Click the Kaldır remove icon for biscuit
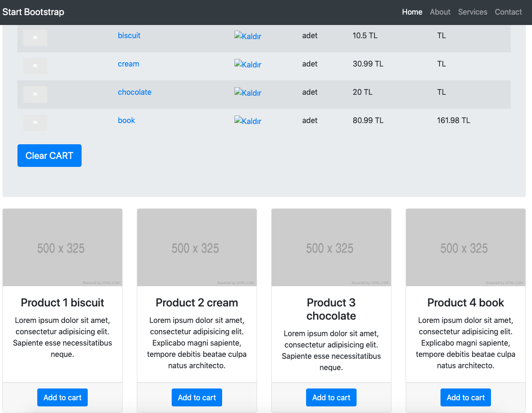The image size is (532, 413). 248,36
